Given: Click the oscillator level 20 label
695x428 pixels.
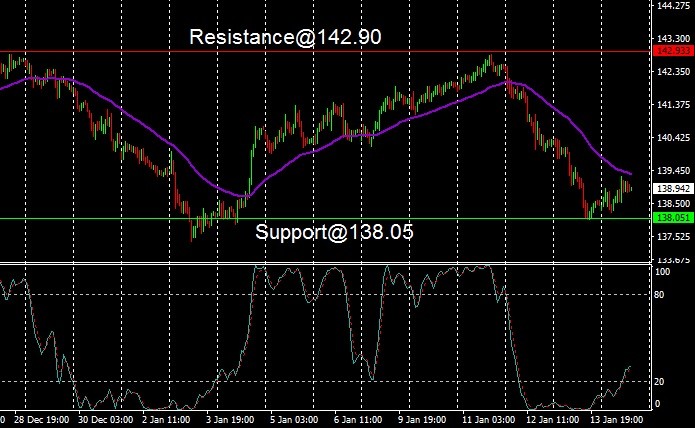Looking at the screenshot, I should point(659,381).
